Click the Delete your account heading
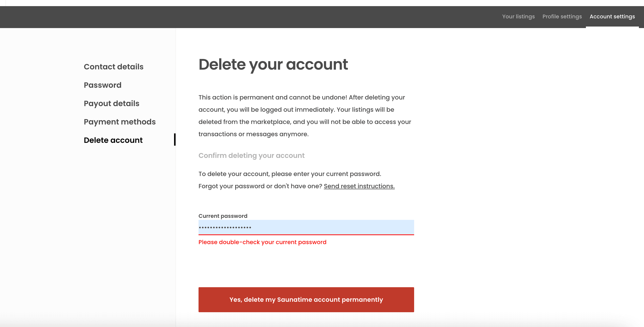The width and height of the screenshot is (644, 327). (273, 64)
